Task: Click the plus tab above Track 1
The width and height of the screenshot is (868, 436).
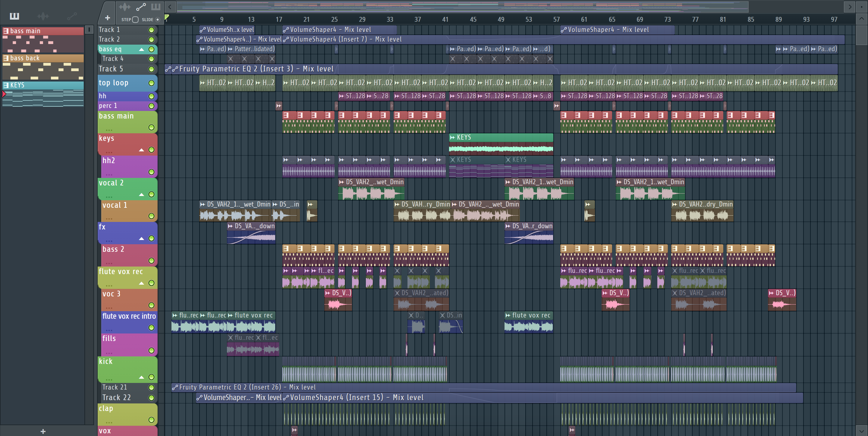Action: [x=107, y=17]
